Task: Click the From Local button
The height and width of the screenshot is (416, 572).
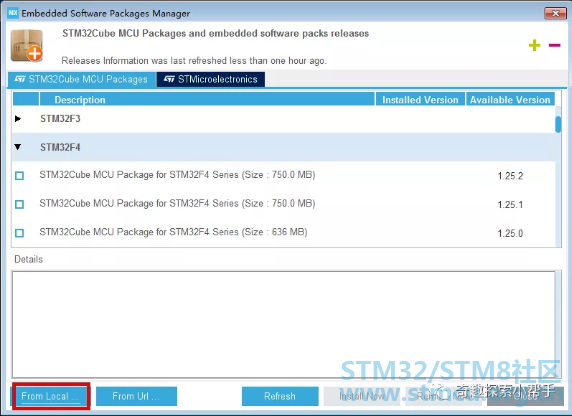Action: coord(51,396)
